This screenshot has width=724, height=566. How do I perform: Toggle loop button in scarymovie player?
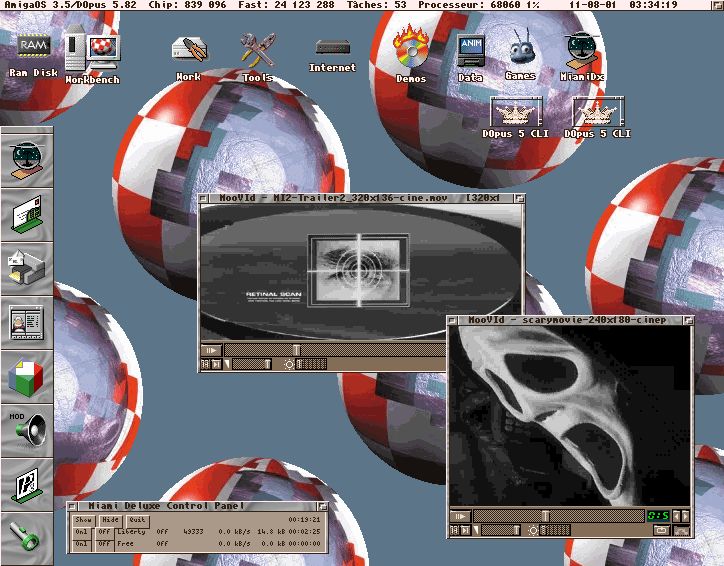tap(661, 530)
